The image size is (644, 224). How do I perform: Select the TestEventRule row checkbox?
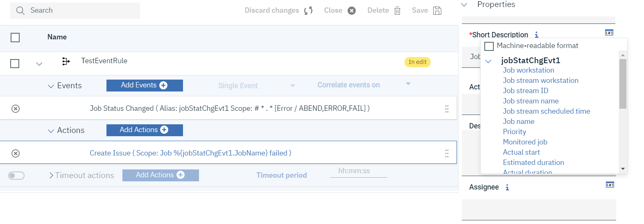click(15, 64)
